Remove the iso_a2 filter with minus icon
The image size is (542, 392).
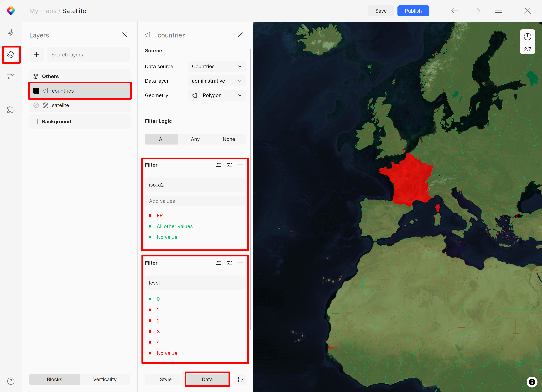240,165
